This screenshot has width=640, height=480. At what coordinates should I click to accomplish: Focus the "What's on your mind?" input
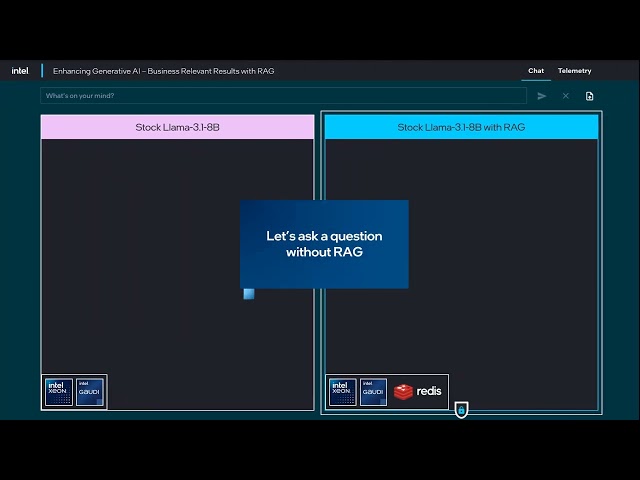pyautogui.click(x=283, y=96)
